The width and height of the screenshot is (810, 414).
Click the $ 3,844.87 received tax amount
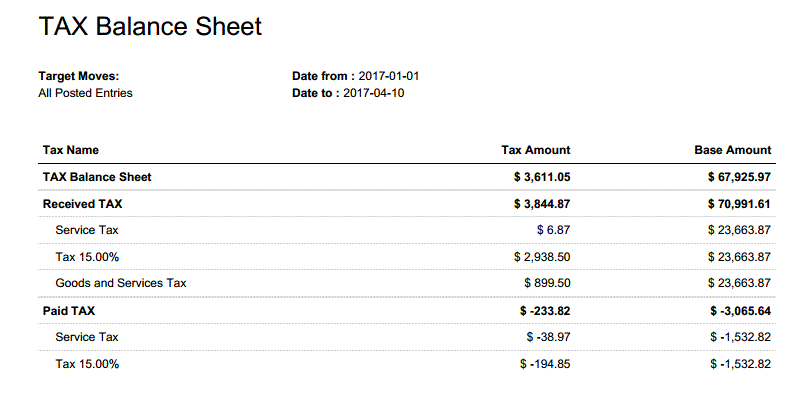pyautogui.click(x=542, y=204)
